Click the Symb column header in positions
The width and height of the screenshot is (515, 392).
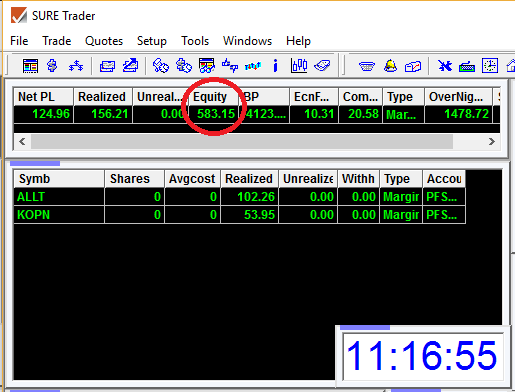(59, 179)
